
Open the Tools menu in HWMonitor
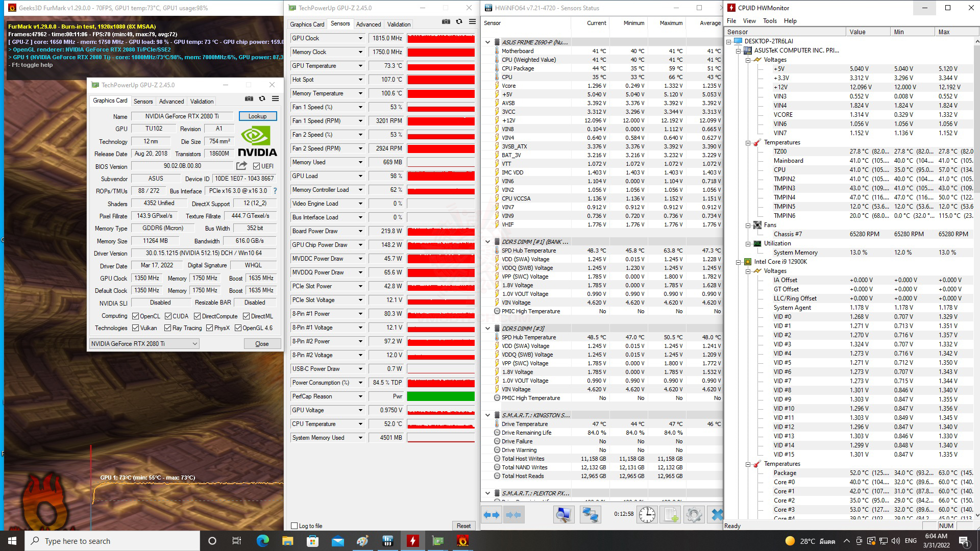[x=769, y=21]
